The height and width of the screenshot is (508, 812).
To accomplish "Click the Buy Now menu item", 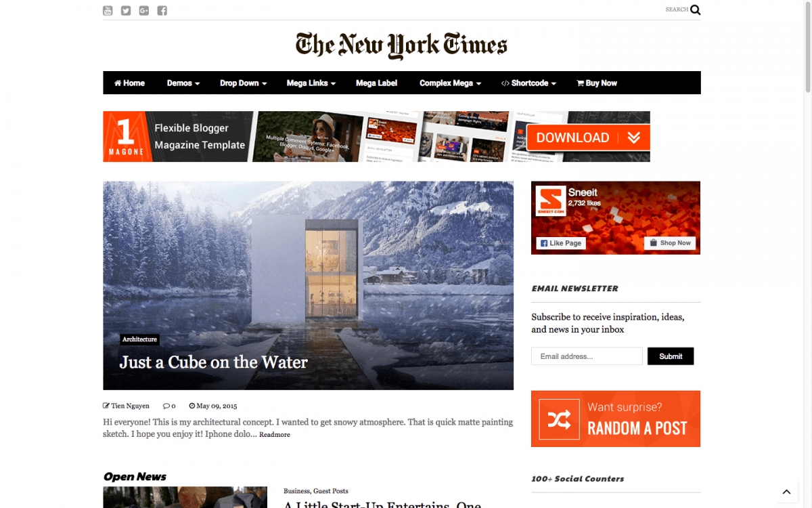I will (x=597, y=83).
